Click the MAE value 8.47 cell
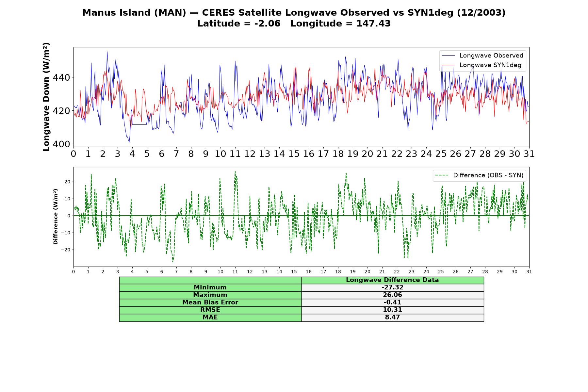 393,318
